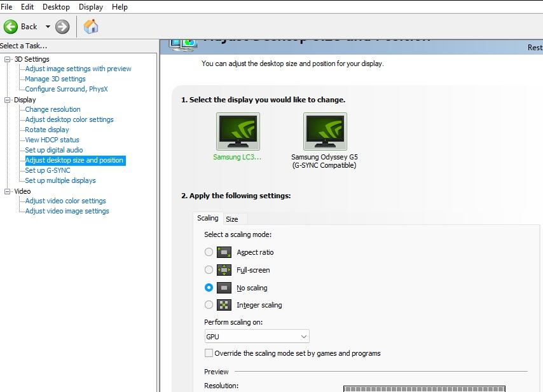Open the Desktop menu
The width and height of the screenshot is (543, 392).
coord(56,7)
